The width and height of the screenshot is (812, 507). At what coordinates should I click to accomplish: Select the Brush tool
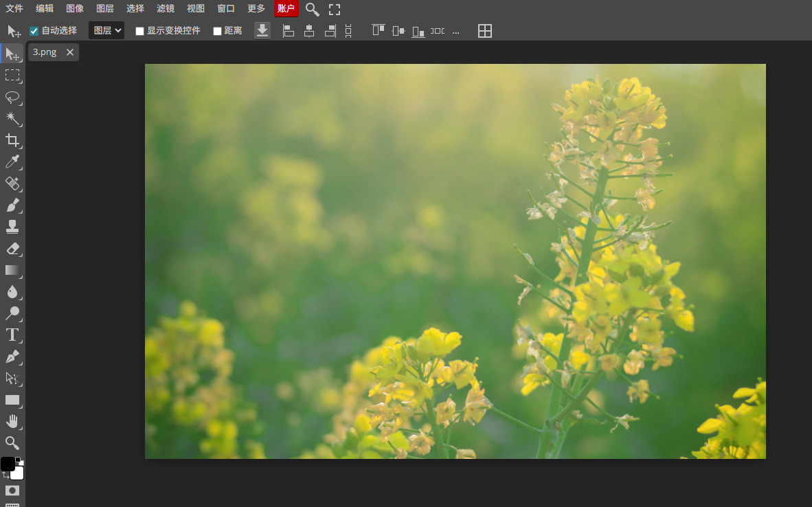pyautogui.click(x=12, y=205)
